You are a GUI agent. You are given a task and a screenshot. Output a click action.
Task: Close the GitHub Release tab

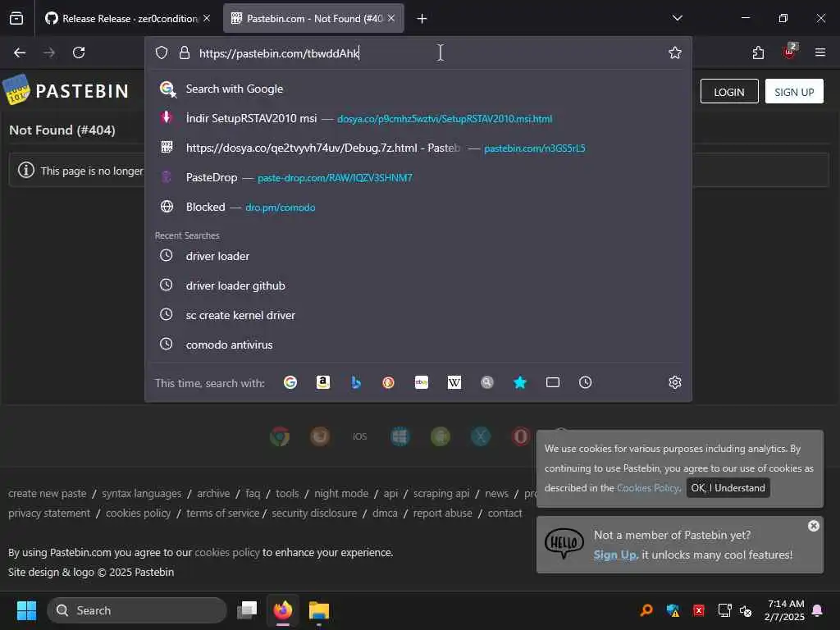point(207,18)
